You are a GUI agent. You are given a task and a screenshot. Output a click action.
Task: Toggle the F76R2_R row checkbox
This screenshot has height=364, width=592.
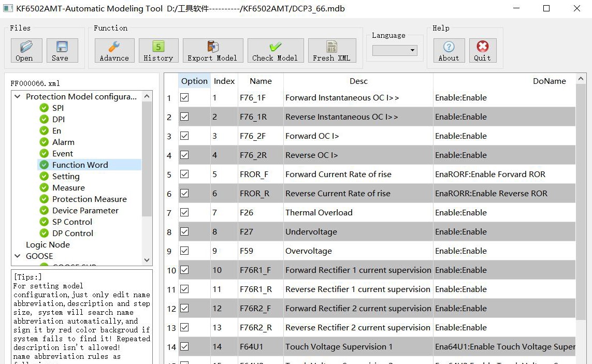pyautogui.click(x=184, y=327)
